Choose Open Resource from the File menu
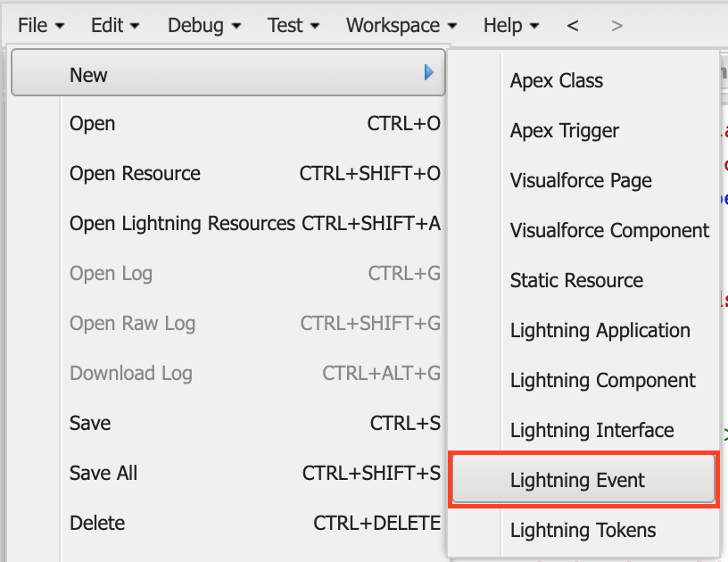The height and width of the screenshot is (562, 728). pyautogui.click(x=134, y=173)
